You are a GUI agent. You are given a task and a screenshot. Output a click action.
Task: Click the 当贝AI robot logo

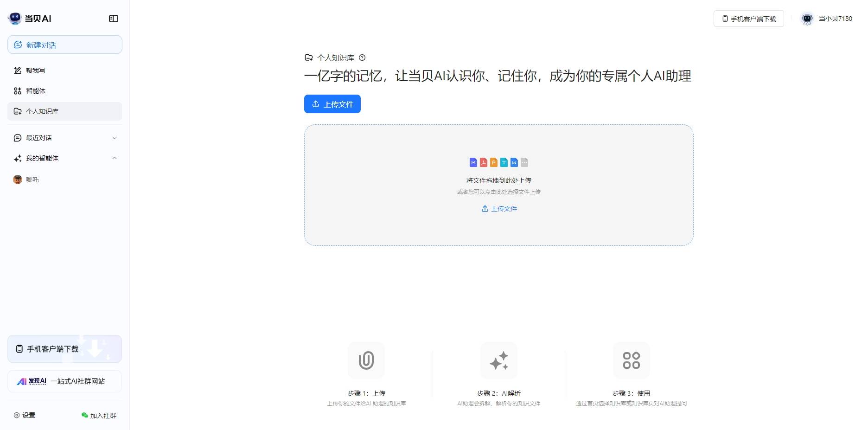pyautogui.click(x=15, y=18)
